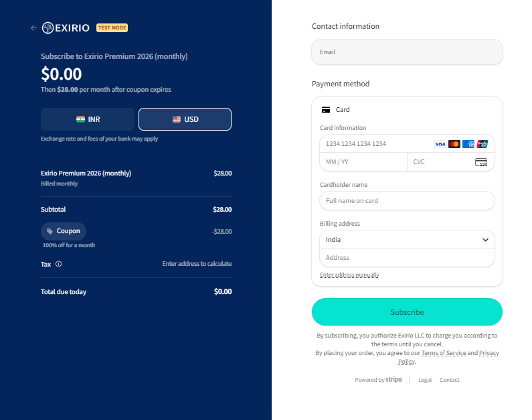532x420 pixels.
Task: Click the Mastercard brand icon
Action: coord(454,144)
